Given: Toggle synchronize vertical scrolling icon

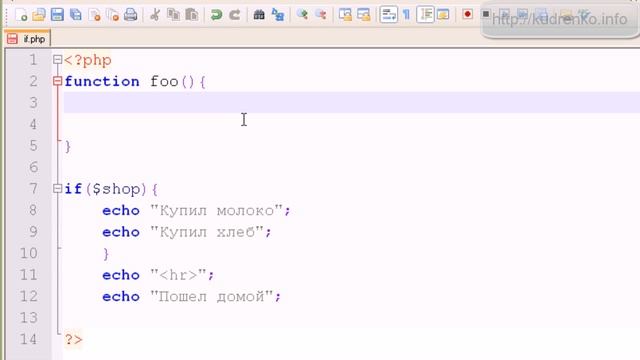Looking at the screenshot, I should [345, 15].
